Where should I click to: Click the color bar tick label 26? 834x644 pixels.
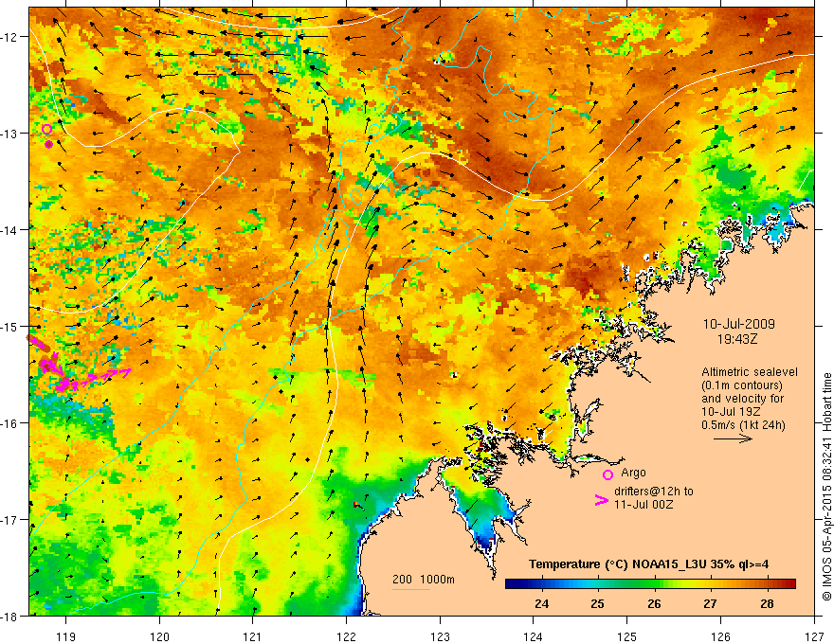click(654, 603)
